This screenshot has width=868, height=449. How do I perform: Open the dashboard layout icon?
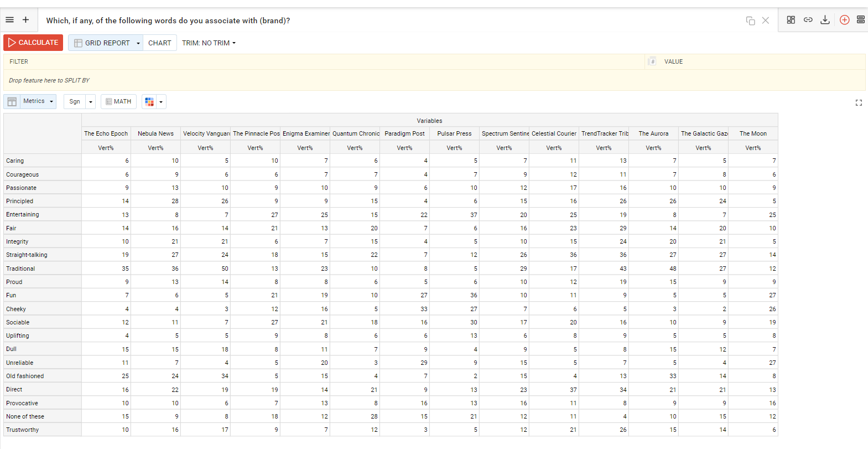click(791, 20)
